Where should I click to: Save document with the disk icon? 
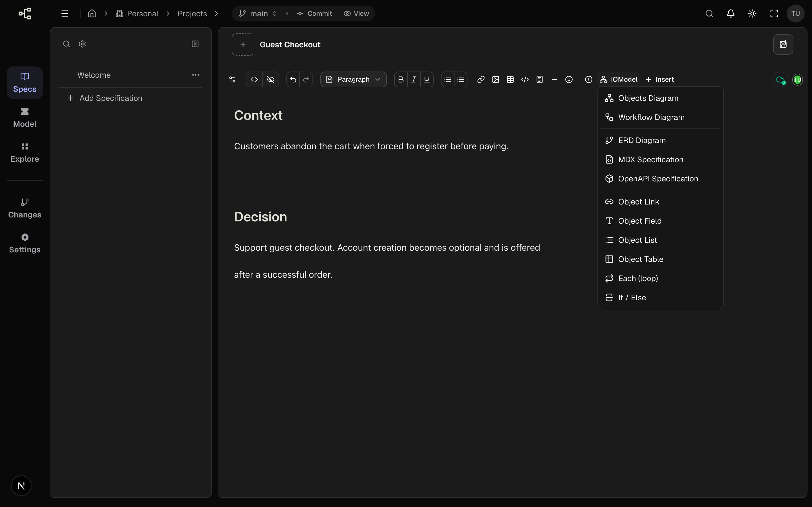point(783,44)
